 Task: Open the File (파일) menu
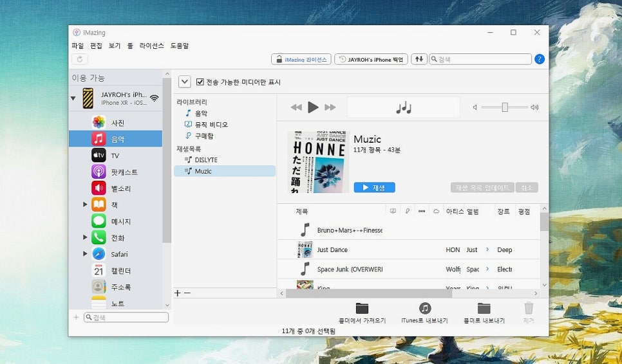click(78, 46)
